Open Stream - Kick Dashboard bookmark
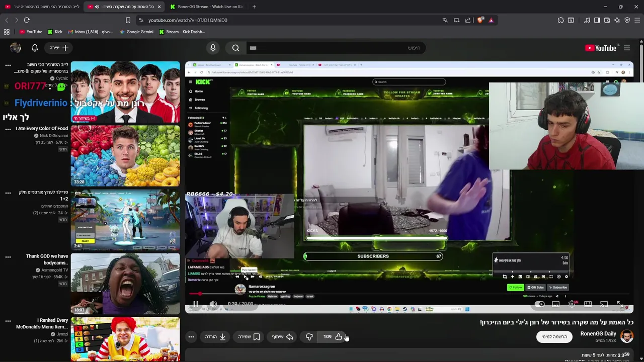Image resolution: width=644 pixels, height=362 pixels. coord(182,32)
